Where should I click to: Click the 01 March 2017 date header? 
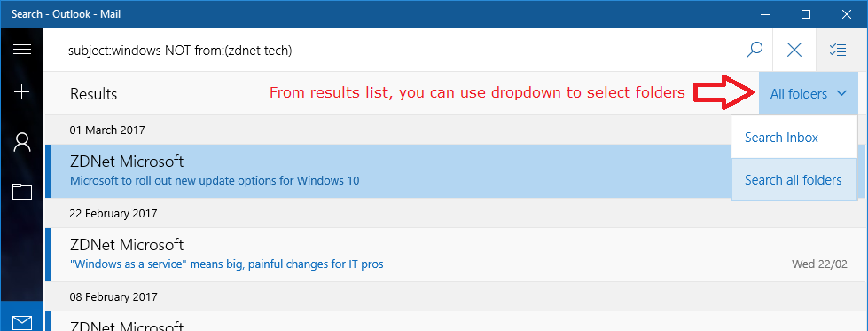pyautogui.click(x=107, y=130)
